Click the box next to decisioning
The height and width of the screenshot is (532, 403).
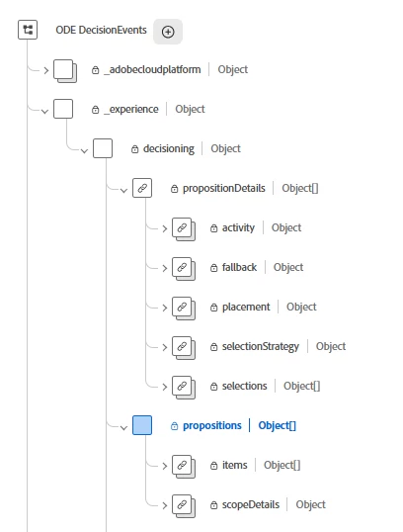pos(103,148)
